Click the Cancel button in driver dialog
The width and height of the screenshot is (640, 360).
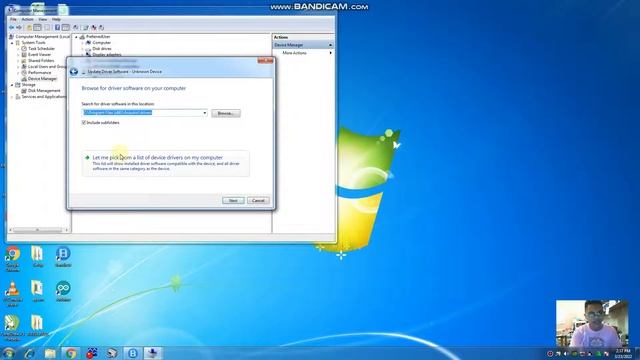pyautogui.click(x=258, y=200)
